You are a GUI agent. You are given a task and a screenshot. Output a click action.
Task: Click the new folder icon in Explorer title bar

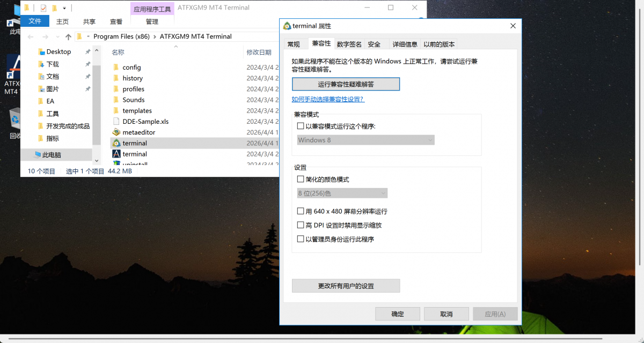[54, 8]
